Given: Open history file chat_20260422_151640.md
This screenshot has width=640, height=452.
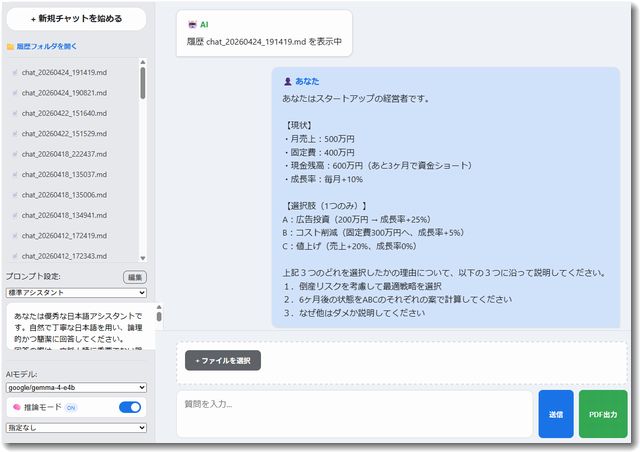Looking at the screenshot, I should click(x=64, y=113).
